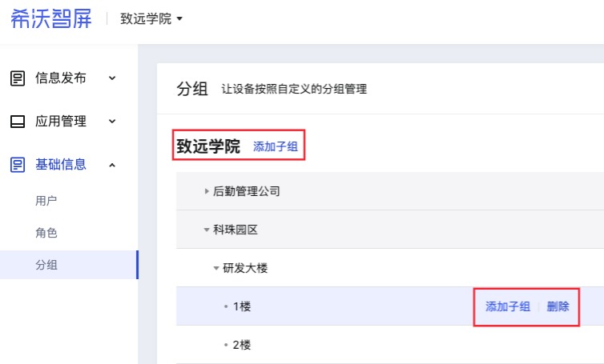Expand the 信息发布 menu chevron
The width and height of the screenshot is (604, 364).
point(112,78)
